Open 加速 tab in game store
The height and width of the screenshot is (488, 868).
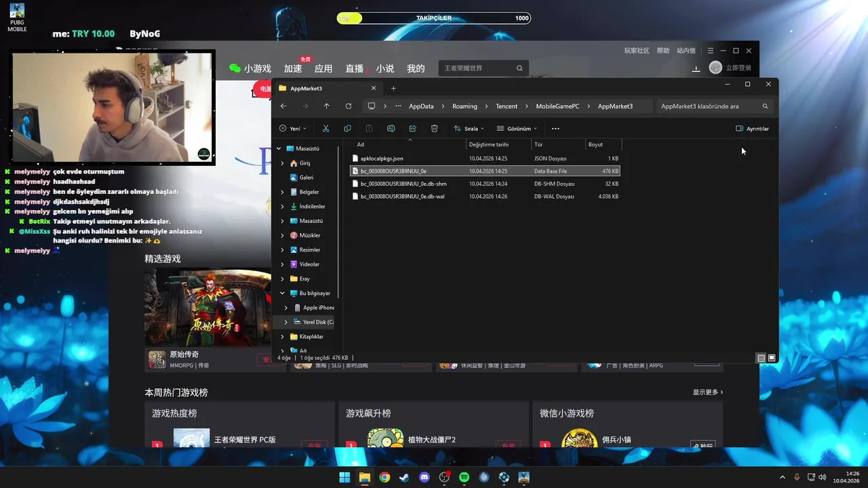click(x=293, y=68)
